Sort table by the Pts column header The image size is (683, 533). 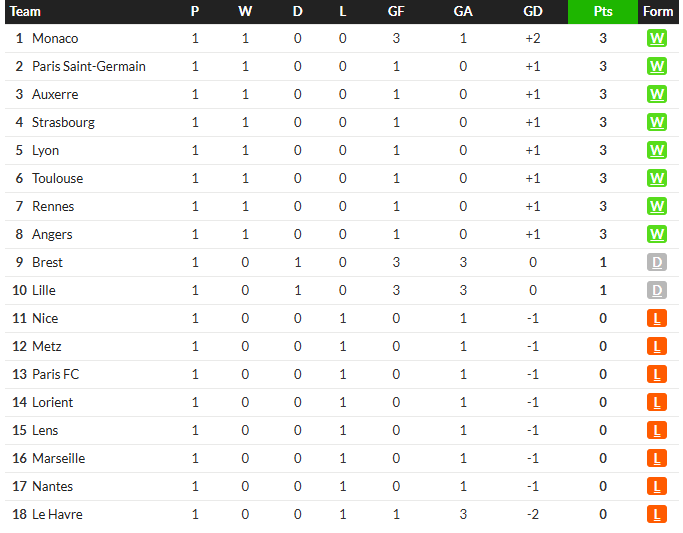(x=603, y=12)
